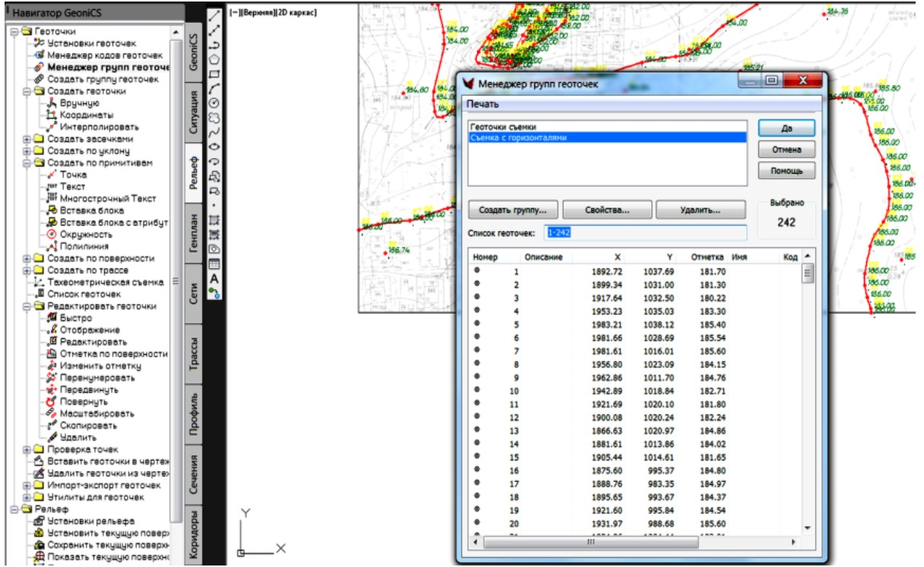Open help via Помощь button

786,171
